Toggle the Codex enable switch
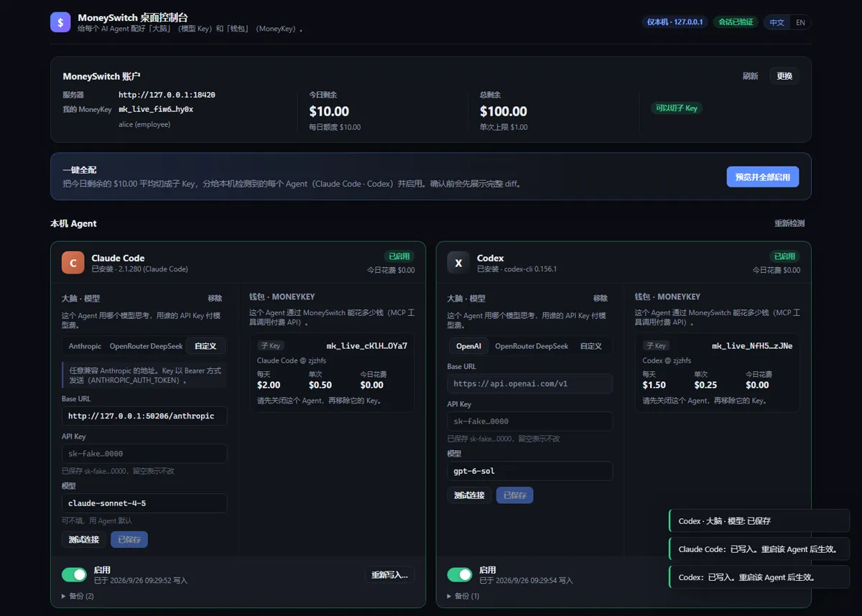The width and height of the screenshot is (862, 616). coord(460,574)
